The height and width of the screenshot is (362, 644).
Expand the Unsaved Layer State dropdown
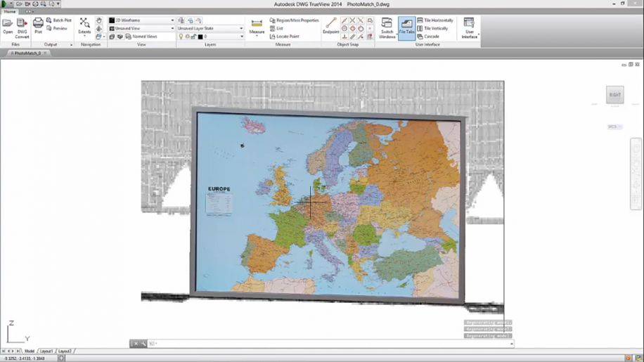pyautogui.click(x=210, y=28)
